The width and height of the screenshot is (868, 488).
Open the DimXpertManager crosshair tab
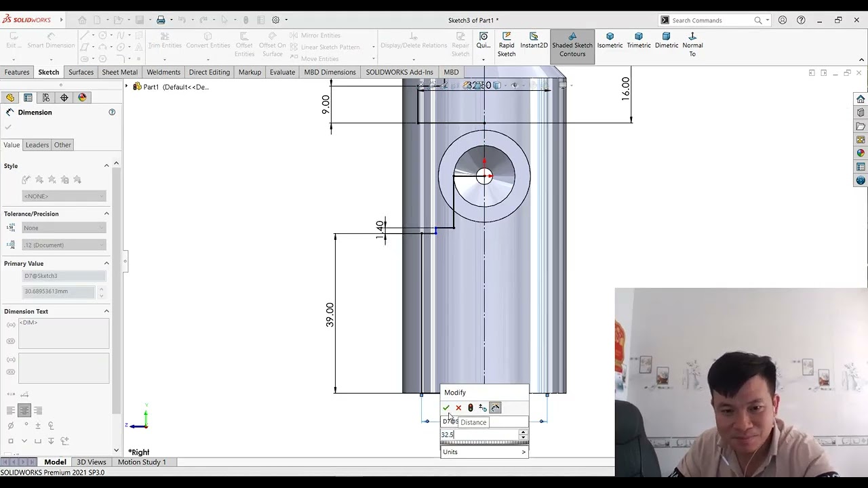(64, 98)
